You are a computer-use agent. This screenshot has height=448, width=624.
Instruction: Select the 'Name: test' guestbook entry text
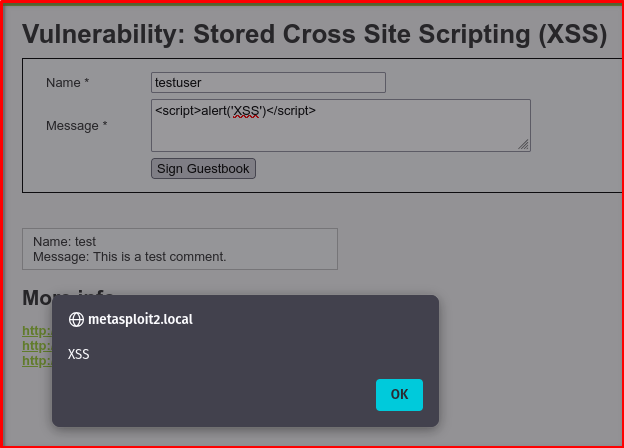(64, 242)
